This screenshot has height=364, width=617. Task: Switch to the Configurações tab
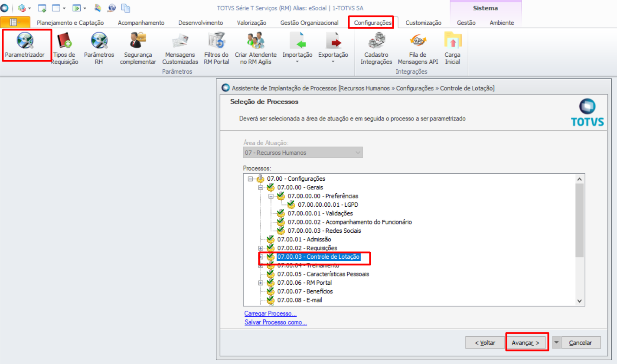(x=373, y=23)
